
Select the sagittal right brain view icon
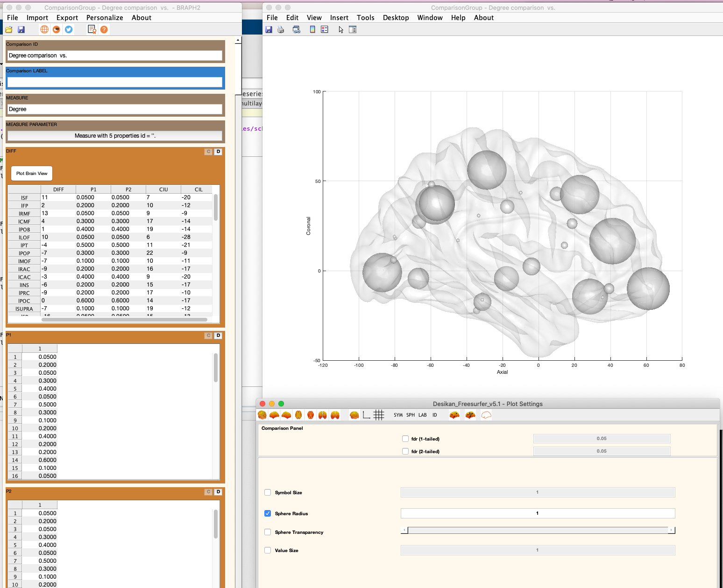[x=286, y=415]
